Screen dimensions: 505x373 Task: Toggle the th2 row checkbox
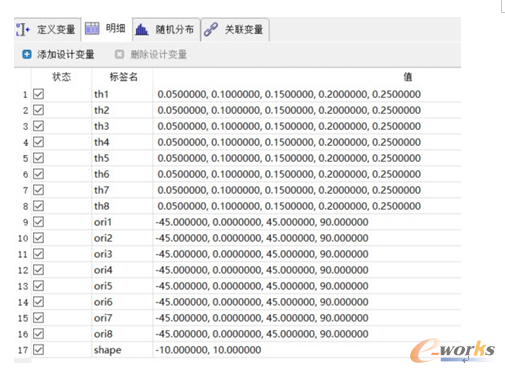[38, 110]
